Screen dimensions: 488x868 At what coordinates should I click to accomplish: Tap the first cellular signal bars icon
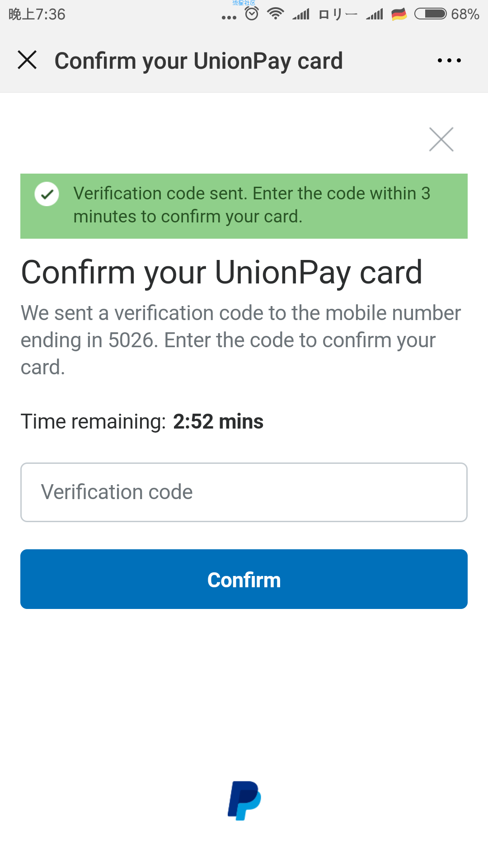(x=301, y=14)
